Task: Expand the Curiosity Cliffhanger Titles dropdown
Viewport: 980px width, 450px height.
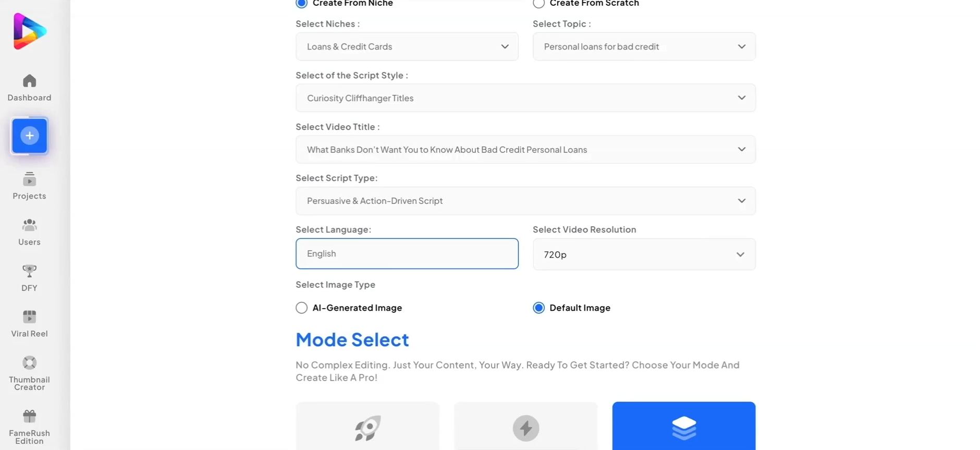Action: click(x=525, y=98)
